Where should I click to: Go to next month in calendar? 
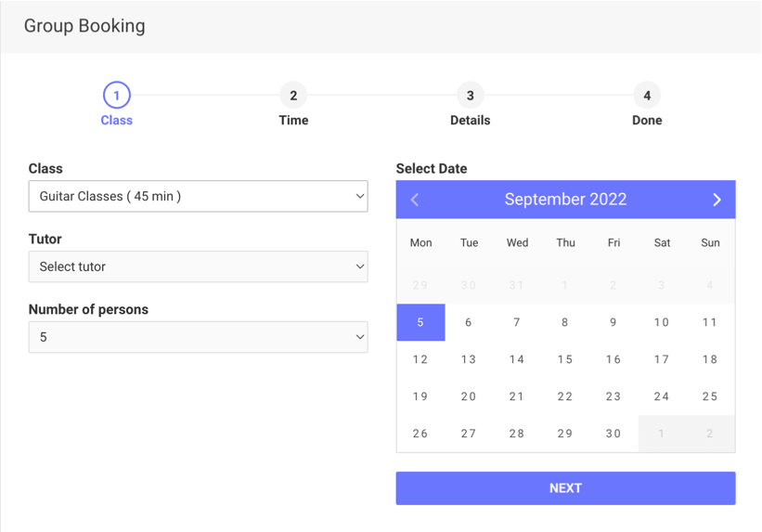pos(717,200)
